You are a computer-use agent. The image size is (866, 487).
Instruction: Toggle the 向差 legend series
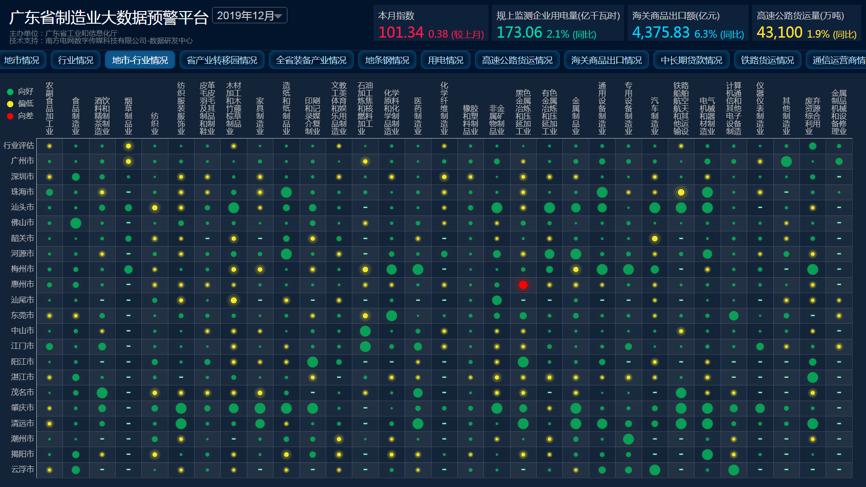pos(20,116)
